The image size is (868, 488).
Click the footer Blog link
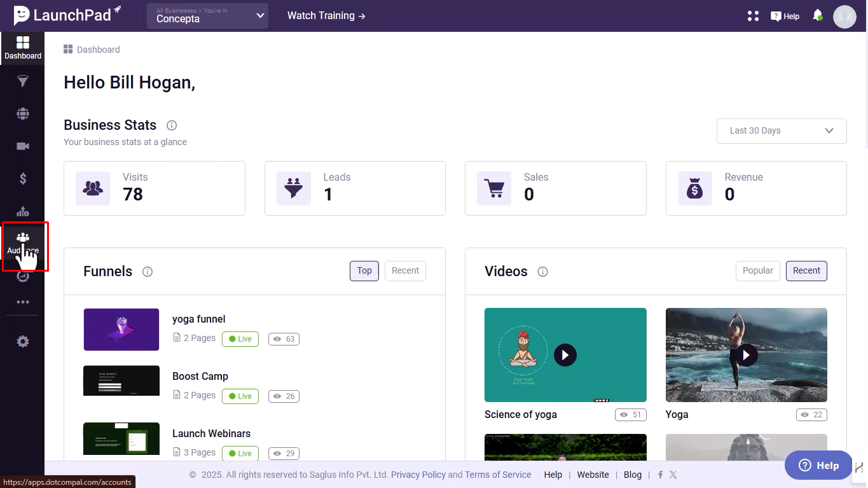point(633,475)
